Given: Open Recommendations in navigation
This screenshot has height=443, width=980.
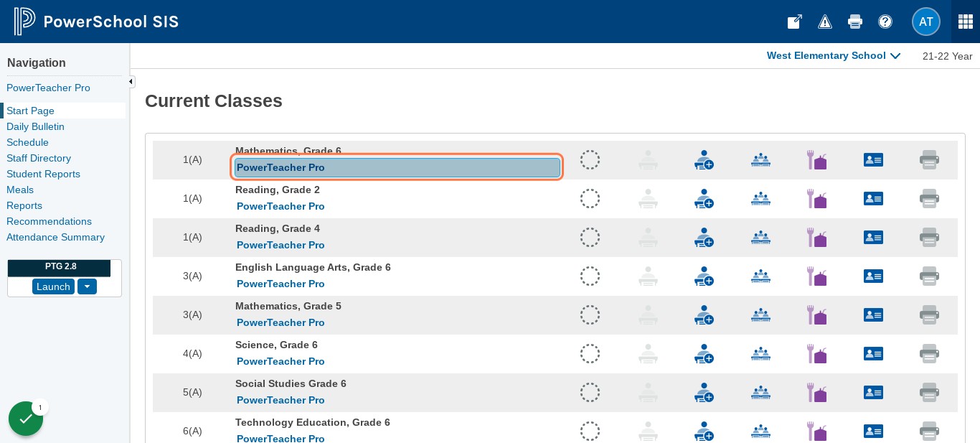Looking at the screenshot, I should (x=49, y=221).
